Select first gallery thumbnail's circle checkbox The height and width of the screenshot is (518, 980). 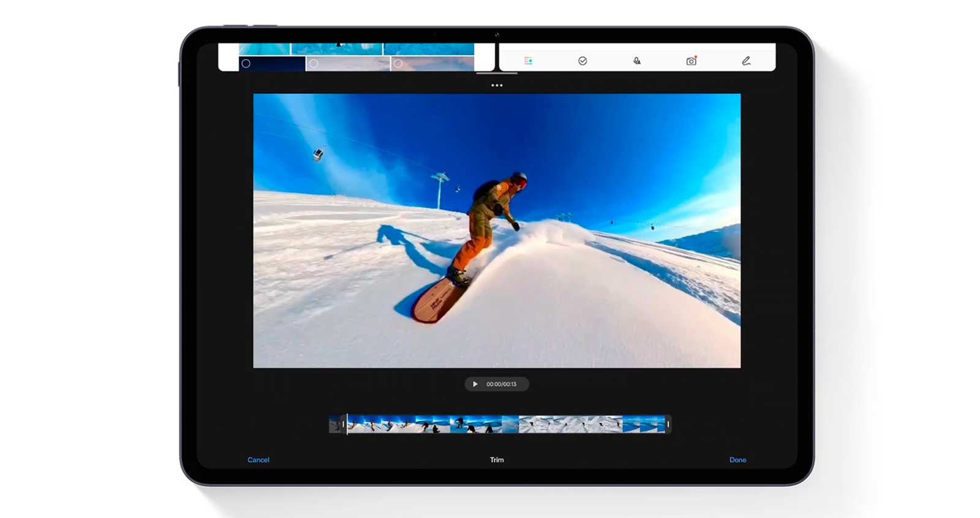(246, 63)
